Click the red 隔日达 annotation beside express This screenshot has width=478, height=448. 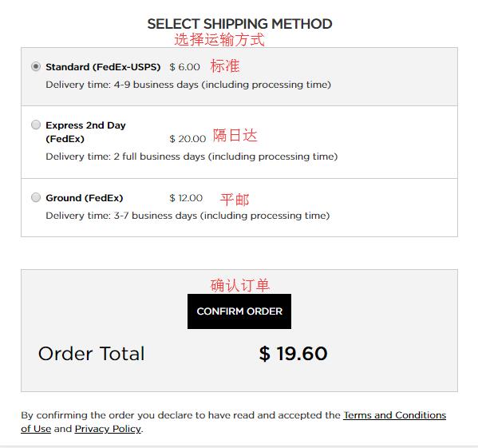click(235, 135)
